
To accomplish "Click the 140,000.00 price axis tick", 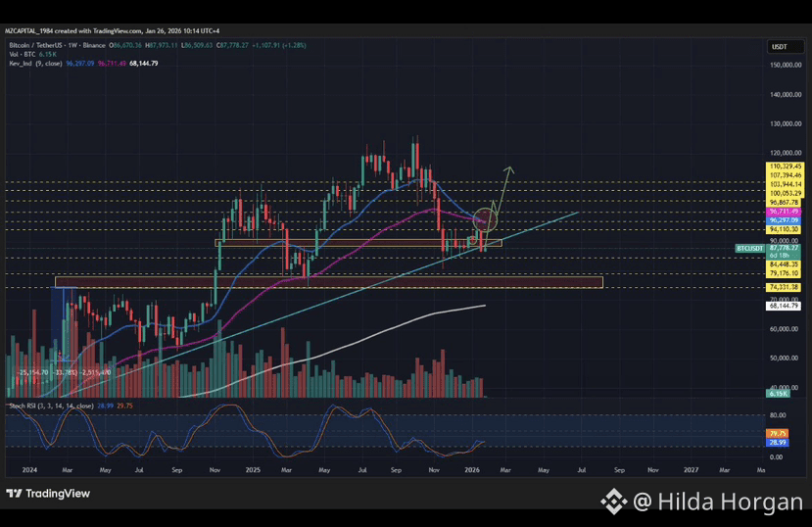I will [x=786, y=95].
